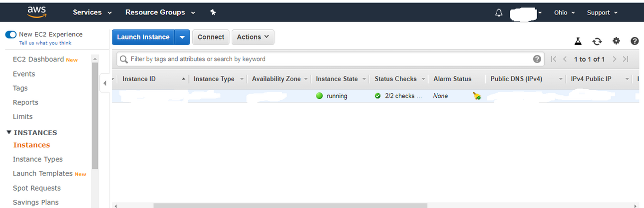
Task: Open the help question mark icon
Action: tap(635, 41)
